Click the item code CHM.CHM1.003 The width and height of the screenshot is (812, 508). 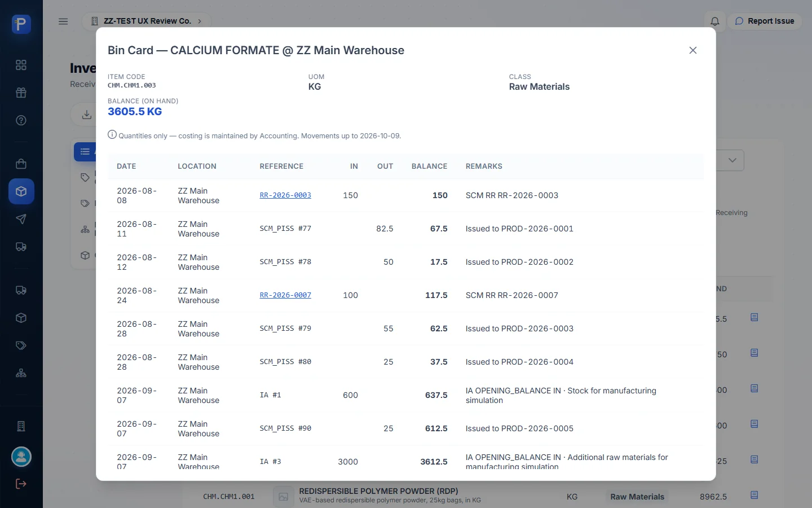coord(132,85)
